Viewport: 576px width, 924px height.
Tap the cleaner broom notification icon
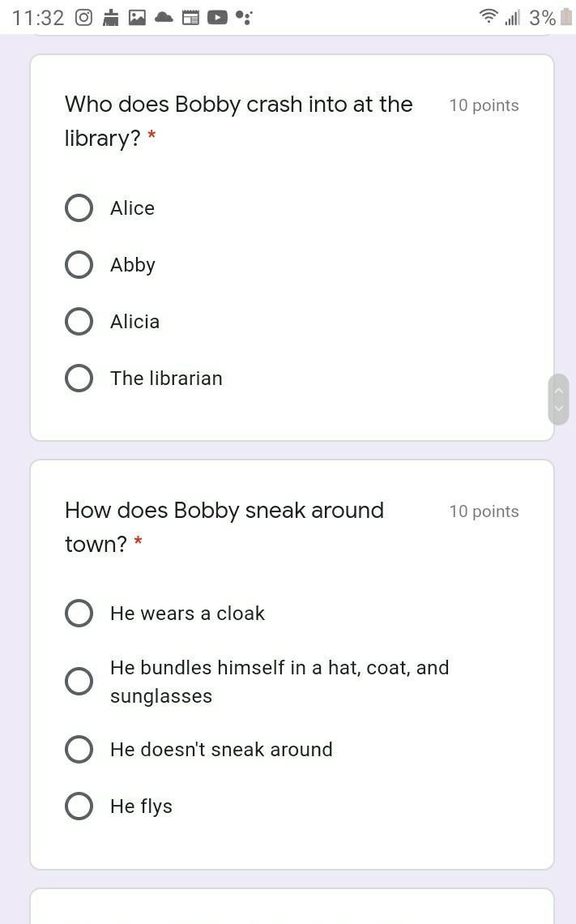[x=111, y=18]
